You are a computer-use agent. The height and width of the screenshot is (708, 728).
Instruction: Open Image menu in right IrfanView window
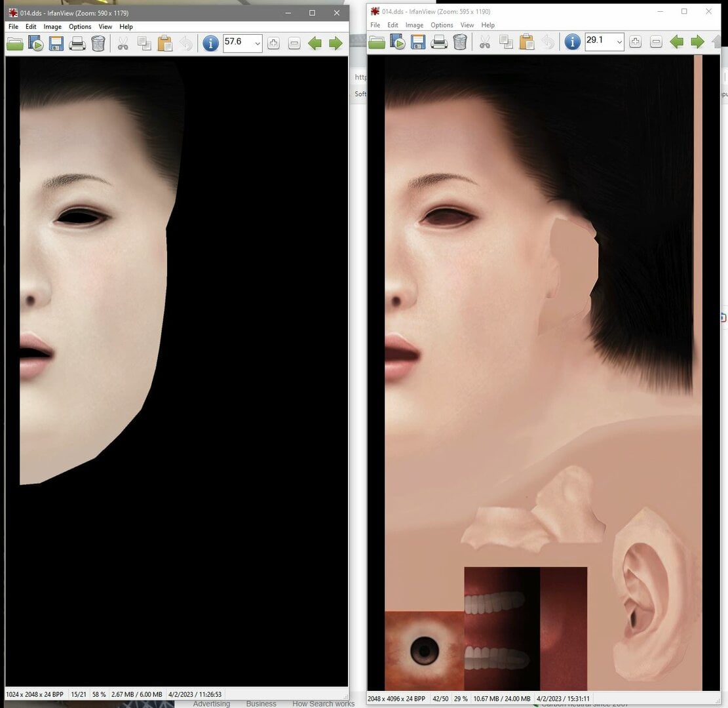tap(414, 25)
